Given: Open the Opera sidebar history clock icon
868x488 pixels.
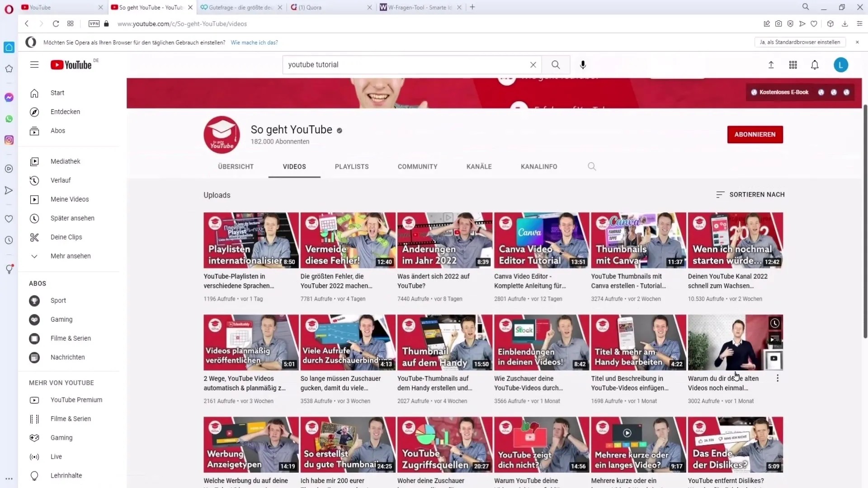Looking at the screenshot, I should (9, 240).
